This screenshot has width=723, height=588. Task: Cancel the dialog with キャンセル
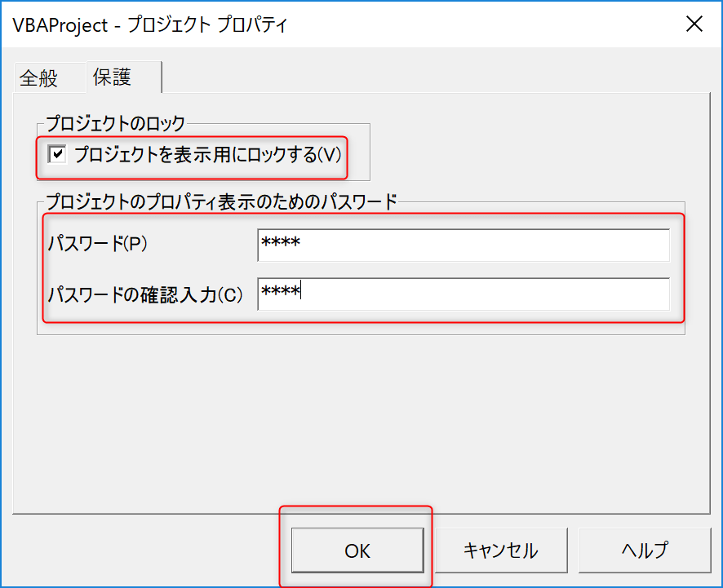point(500,550)
